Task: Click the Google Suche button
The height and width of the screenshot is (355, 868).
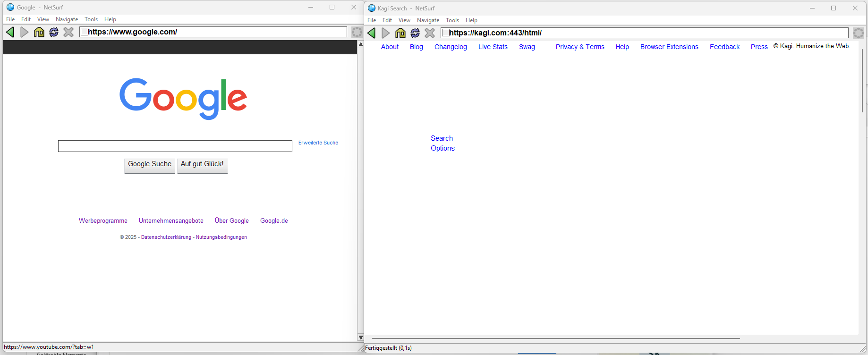Action: [150, 164]
